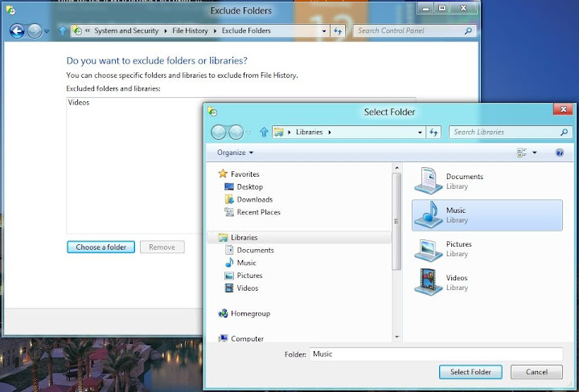
Task: Select Documents in the navigation tree
Action: (249, 250)
